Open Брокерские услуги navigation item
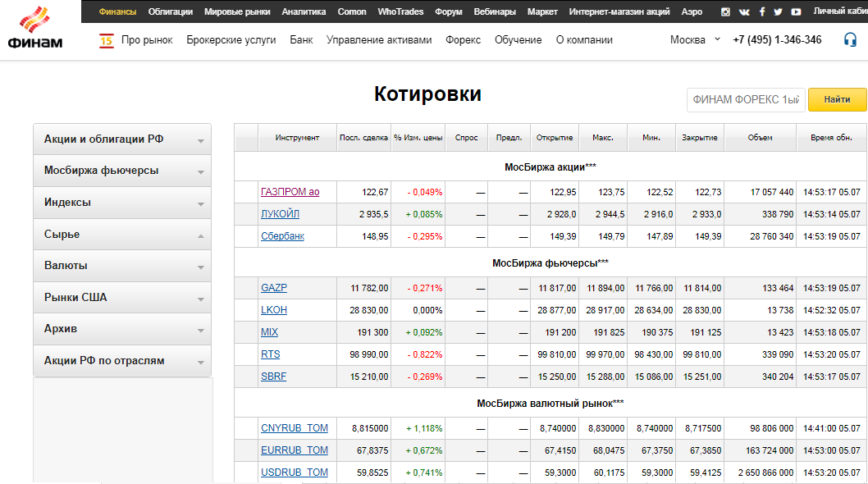This screenshot has height=484, width=868. [x=231, y=40]
